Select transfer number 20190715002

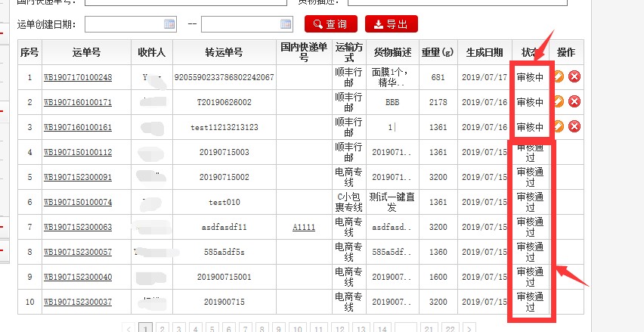point(224,177)
